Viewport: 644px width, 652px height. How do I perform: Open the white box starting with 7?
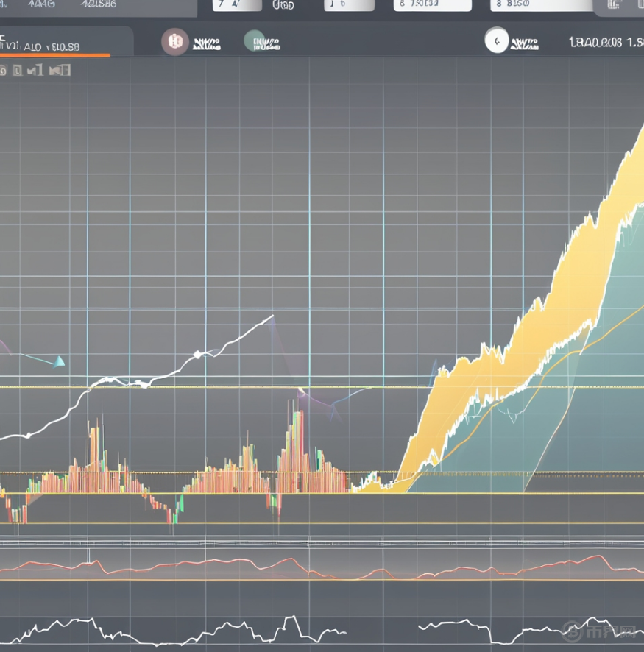[236, 5]
